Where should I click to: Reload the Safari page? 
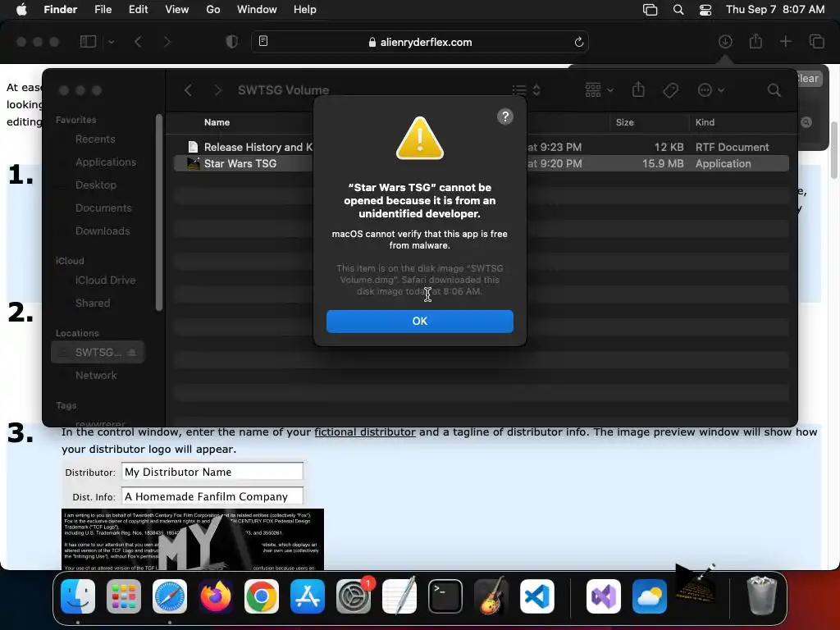(578, 42)
